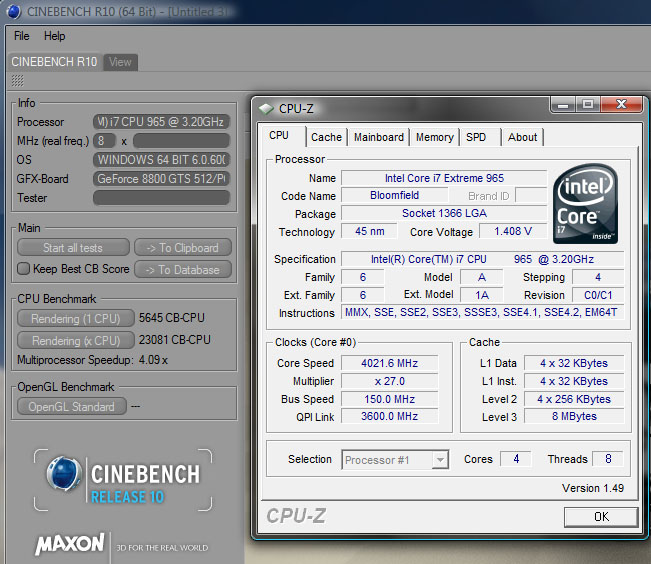Click the Stepping '4' value
This screenshot has height=564, width=651.
tap(598, 277)
